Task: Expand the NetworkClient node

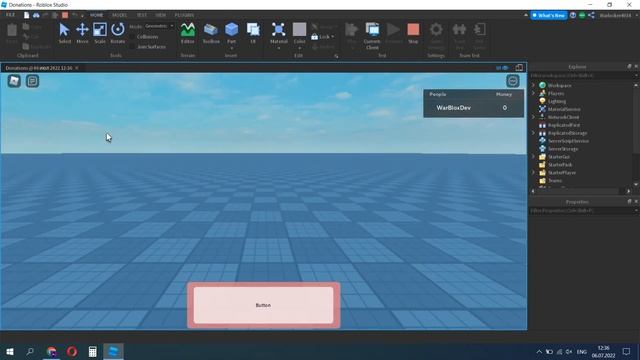Action: tap(533, 117)
